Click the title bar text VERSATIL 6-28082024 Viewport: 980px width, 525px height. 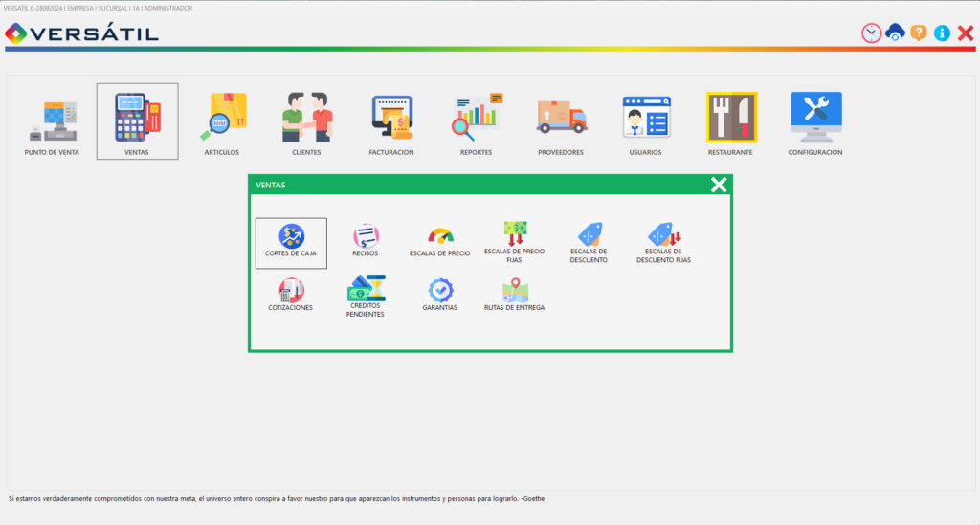(x=99, y=8)
